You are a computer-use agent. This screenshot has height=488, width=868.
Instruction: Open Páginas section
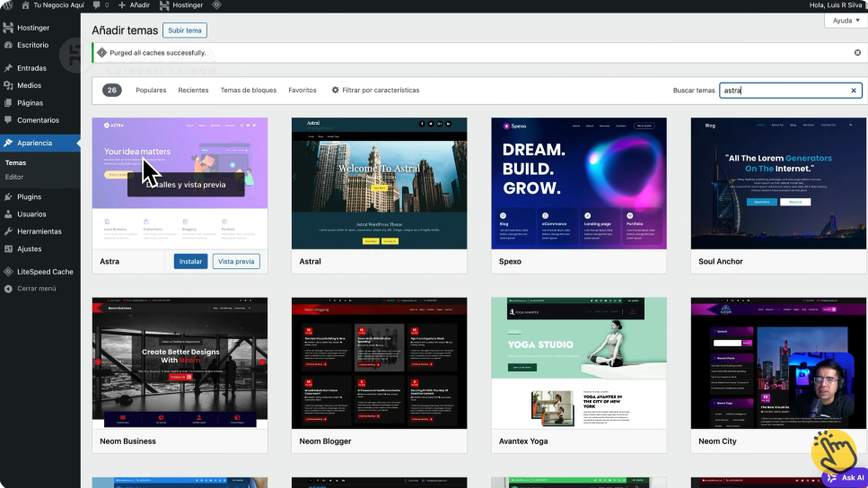point(30,103)
